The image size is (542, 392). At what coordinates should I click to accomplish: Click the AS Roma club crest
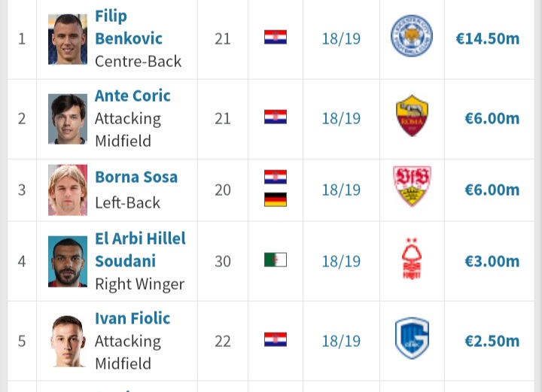[412, 116]
